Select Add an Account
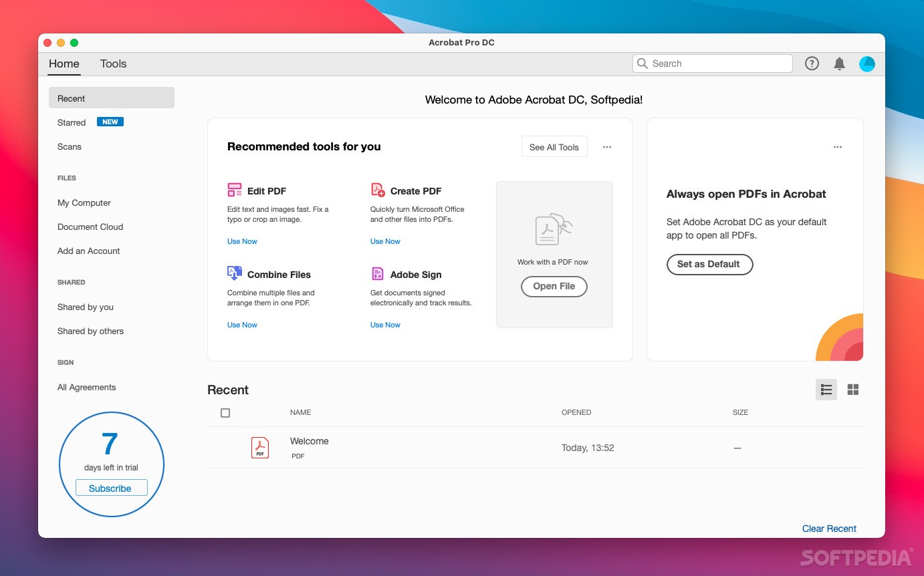Screen dimensions: 924x576 click(x=89, y=251)
